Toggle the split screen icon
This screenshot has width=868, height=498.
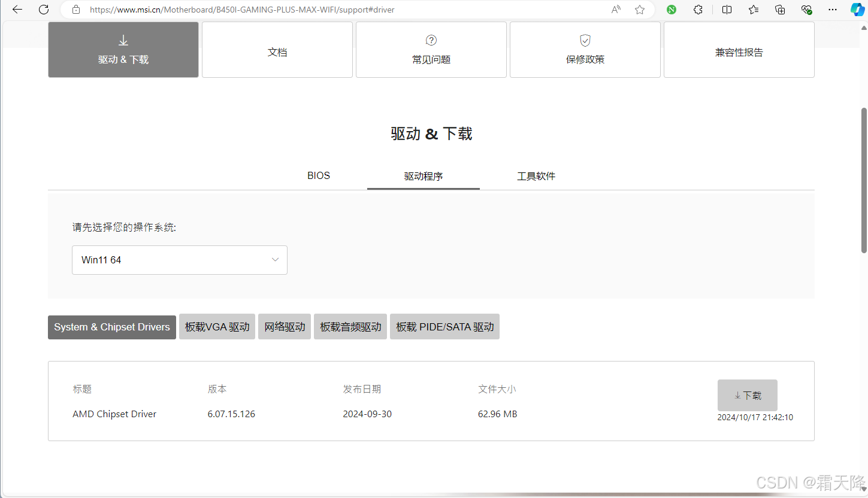pos(727,10)
